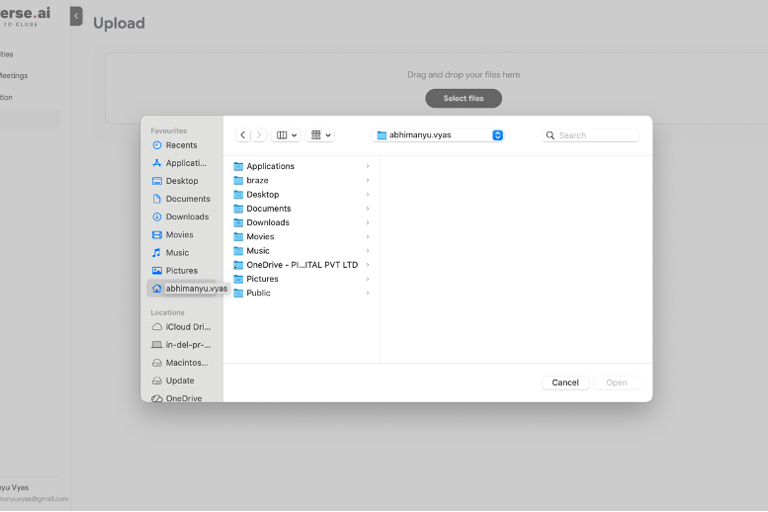Image resolution: width=768 pixels, height=512 pixels.
Task: Select Recents in Favourites sidebar
Action: pos(181,145)
